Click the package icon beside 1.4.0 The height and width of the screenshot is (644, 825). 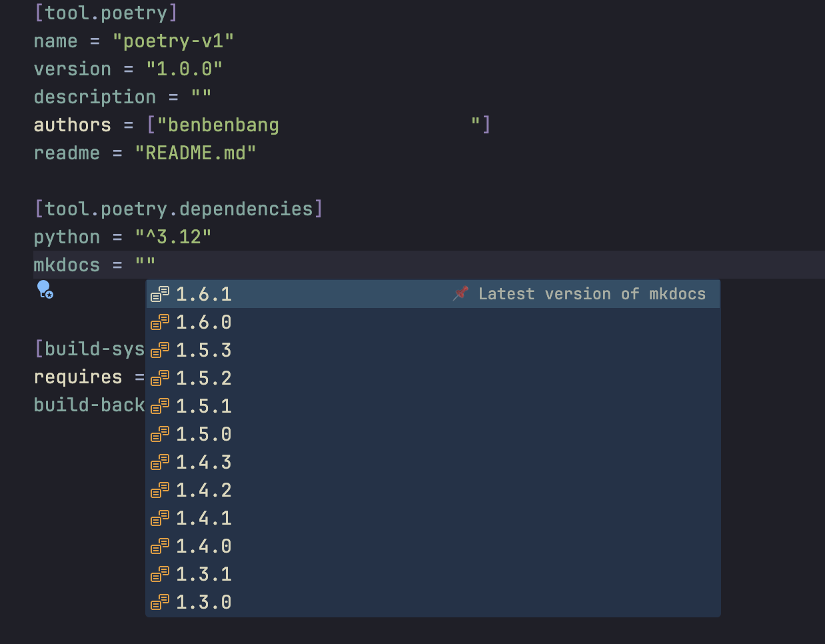tap(160, 546)
